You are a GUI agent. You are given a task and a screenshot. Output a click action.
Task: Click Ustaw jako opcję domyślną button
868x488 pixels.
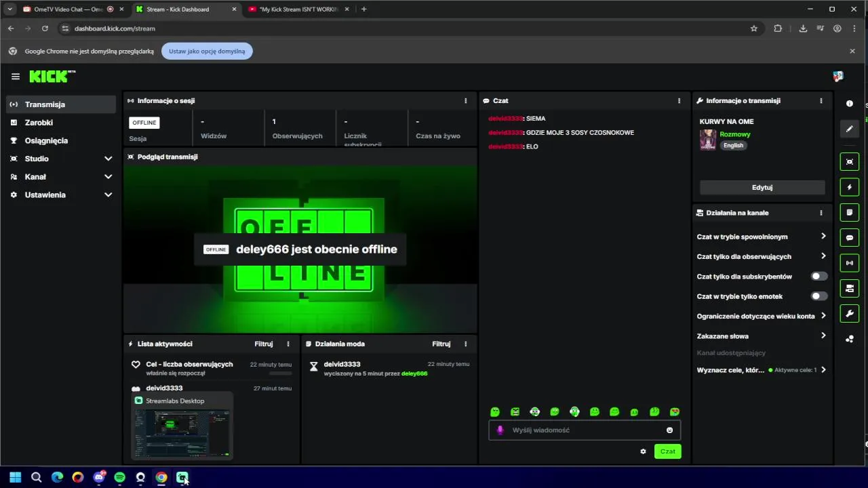207,52
